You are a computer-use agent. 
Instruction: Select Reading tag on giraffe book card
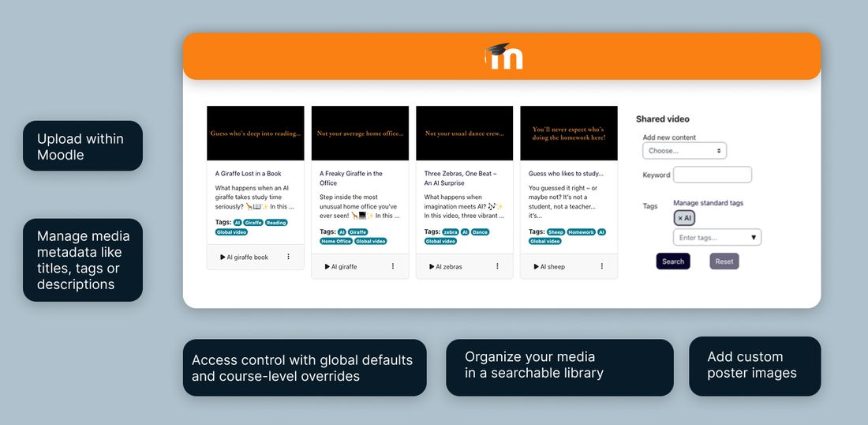pos(276,223)
